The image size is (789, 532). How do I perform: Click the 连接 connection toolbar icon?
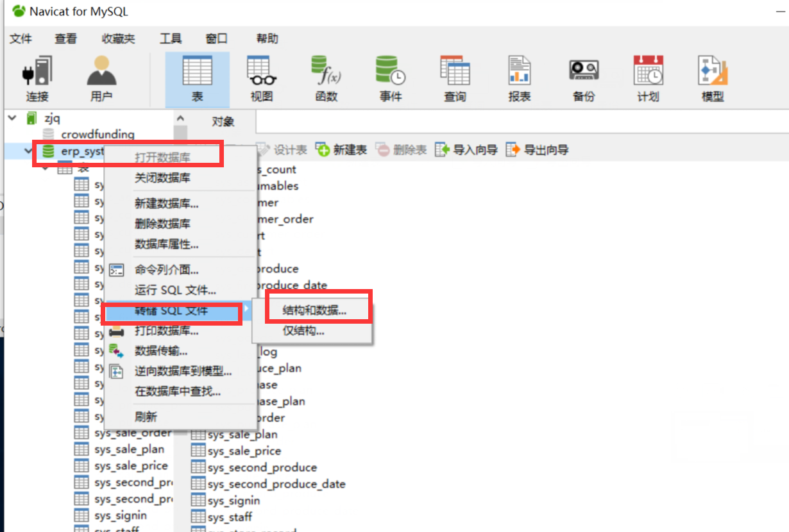click(x=37, y=79)
